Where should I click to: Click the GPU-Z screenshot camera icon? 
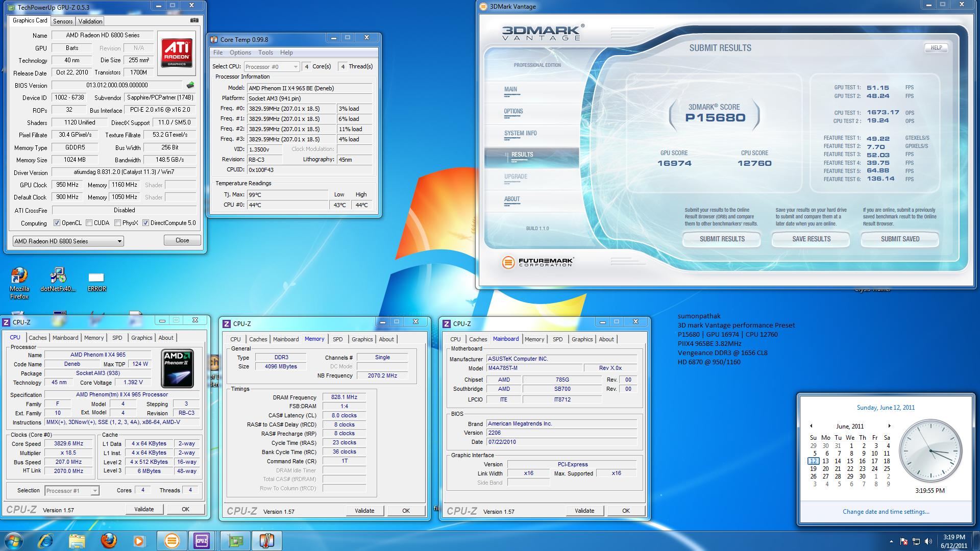coord(194,20)
